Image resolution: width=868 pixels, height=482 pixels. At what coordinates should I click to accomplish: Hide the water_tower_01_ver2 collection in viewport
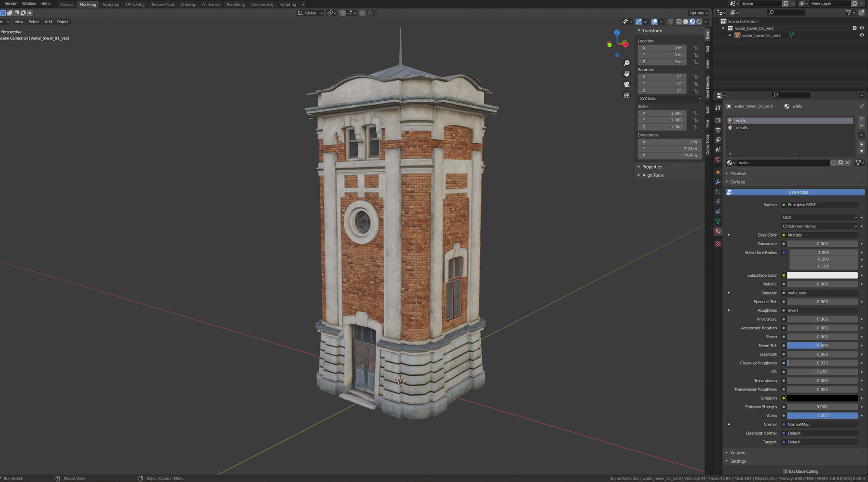(862, 28)
